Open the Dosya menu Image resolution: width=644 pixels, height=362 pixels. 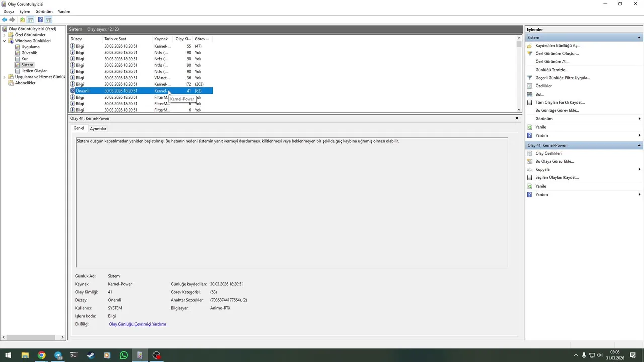pos(9,11)
